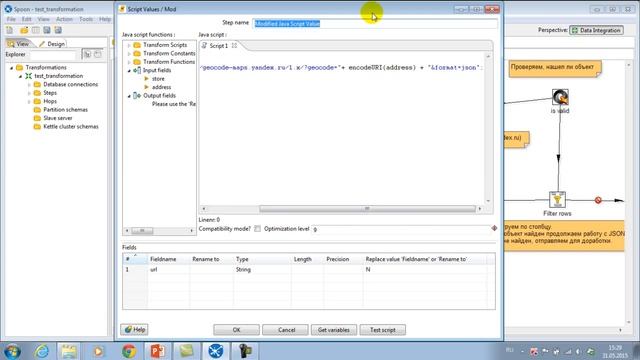Viewport: 640px width, 360px height.
Task: Click the Explore repository toolbar icon
Action: tap(36, 30)
